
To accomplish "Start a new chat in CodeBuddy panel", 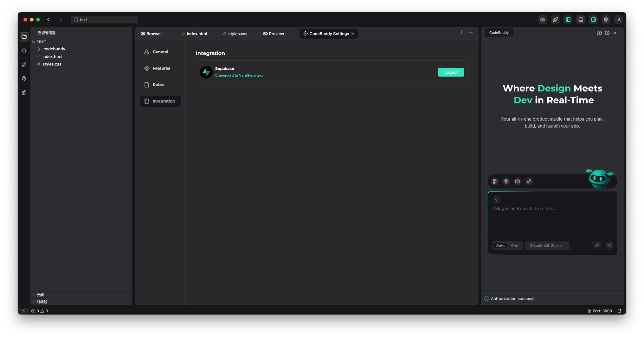I will pos(599,33).
